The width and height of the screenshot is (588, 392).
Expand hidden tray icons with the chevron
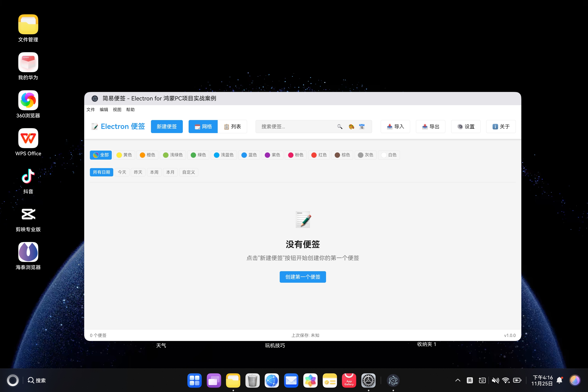[458, 380]
